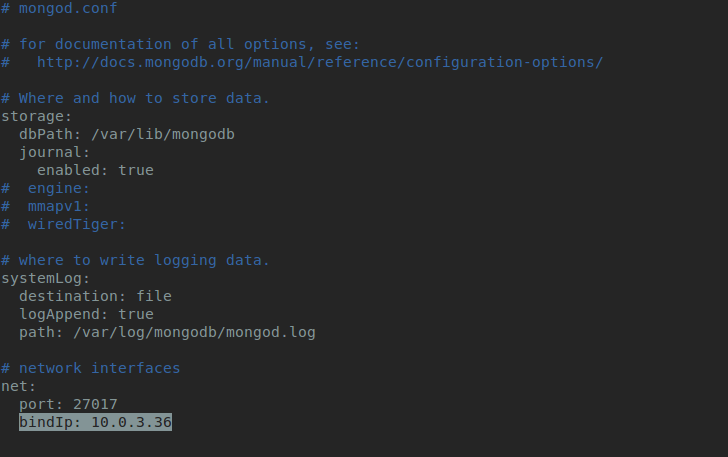728x457 pixels.
Task: Click the '# network interfaces' comment
Action: click(x=91, y=368)
